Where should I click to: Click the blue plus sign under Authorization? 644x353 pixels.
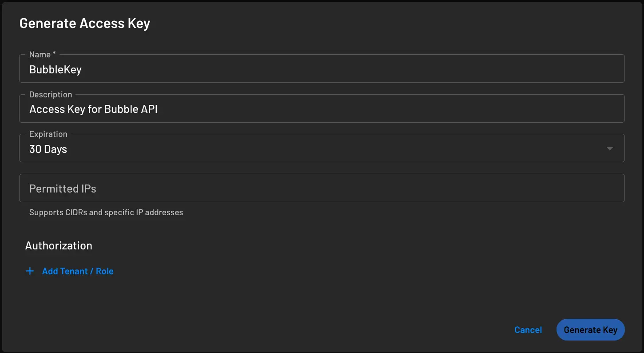click(x=30, y=271)
